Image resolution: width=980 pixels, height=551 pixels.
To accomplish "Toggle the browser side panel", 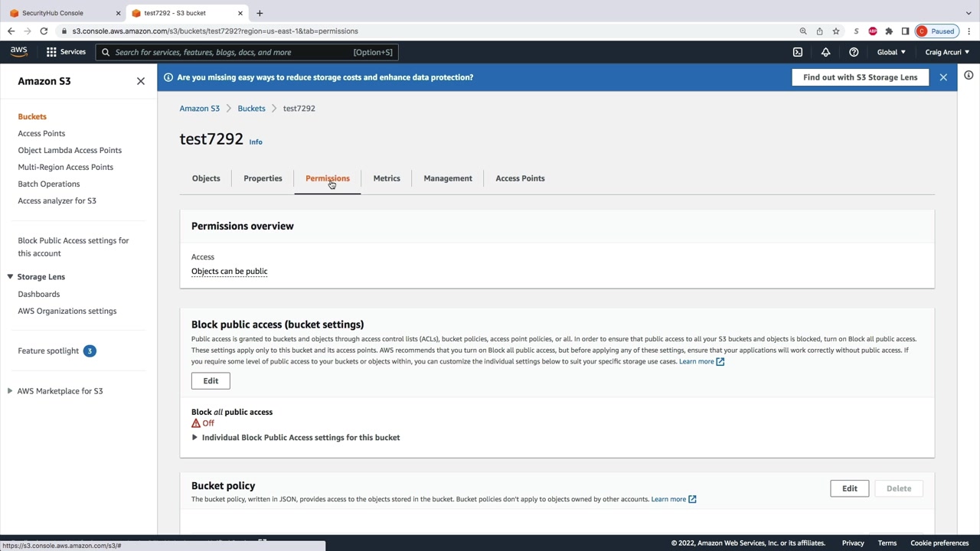I will pyautogui.click(x=905, y=31).
